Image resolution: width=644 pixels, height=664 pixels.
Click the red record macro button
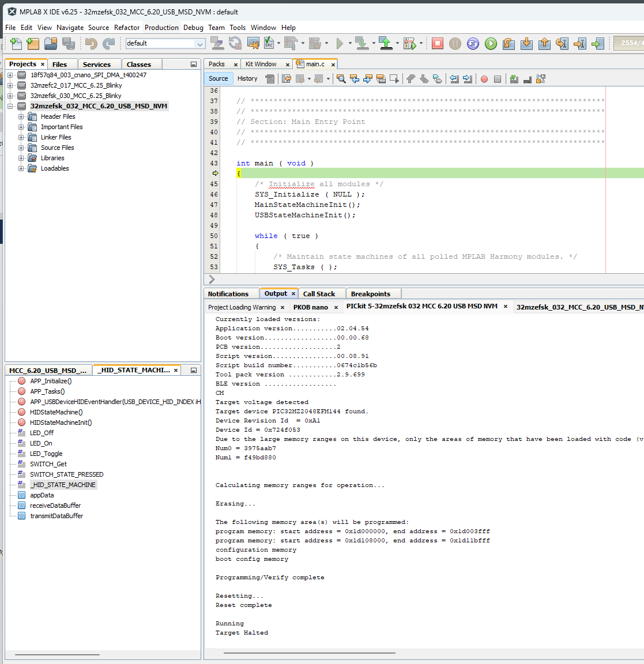tap(484, 79)
